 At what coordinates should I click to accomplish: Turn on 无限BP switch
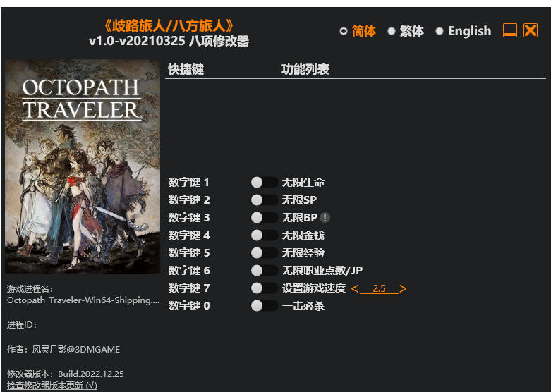tap(265, 217)
